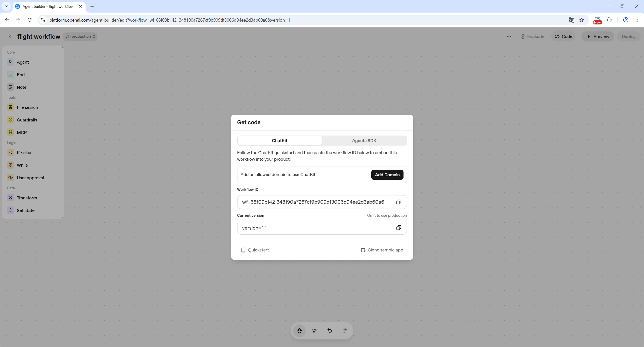Switch to the Agents SDK tab
Viewport: 644px width, 347px height.
[x=364, y=141]
